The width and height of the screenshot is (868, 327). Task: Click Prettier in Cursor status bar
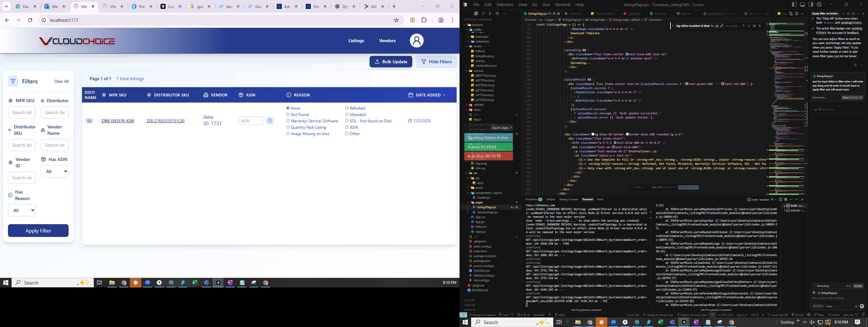coord(833,315)
